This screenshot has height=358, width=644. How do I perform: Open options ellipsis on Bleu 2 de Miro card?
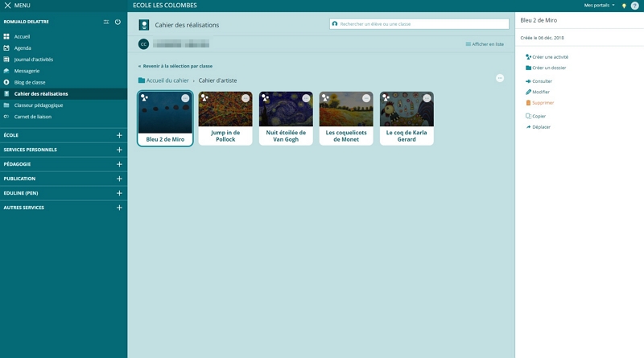click(185, 98)
